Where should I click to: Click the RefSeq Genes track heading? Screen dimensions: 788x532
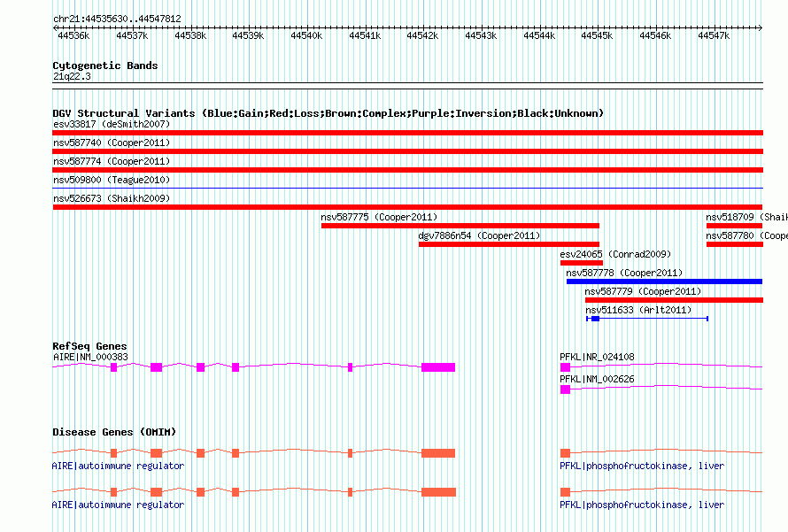(x=89, y=346)
